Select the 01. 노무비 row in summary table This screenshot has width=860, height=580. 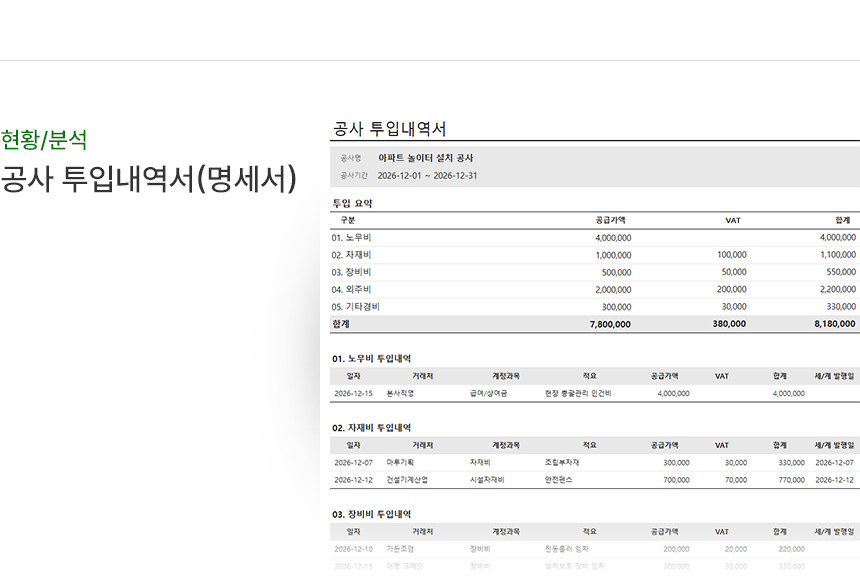click(352, 238)
